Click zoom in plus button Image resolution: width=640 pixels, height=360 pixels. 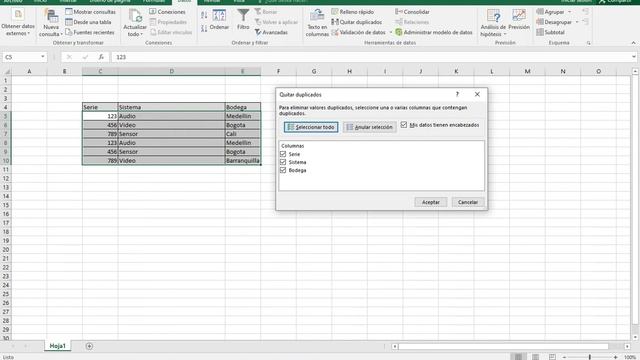(x=615, y=357)
